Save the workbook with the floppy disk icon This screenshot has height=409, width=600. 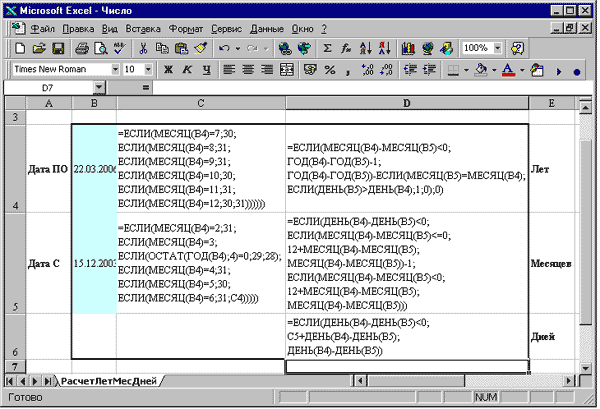coord(58,49)
